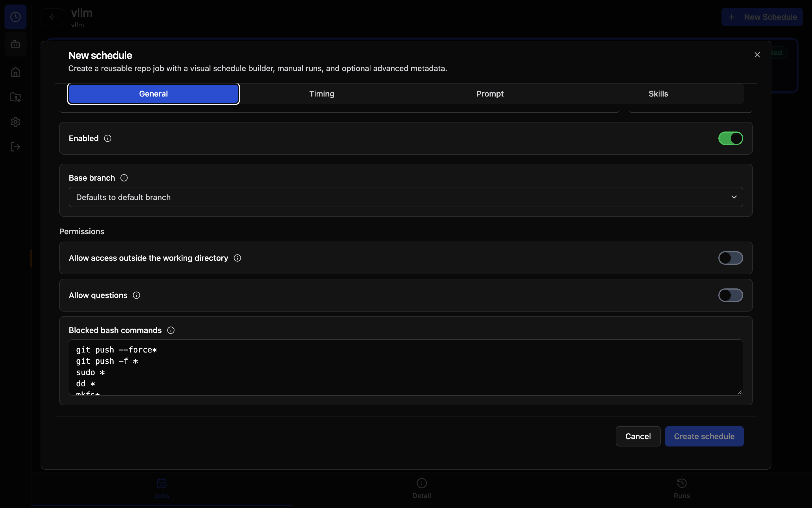Click the Cancel button
This screenshot has height=508, width=812.
[638, 436]
